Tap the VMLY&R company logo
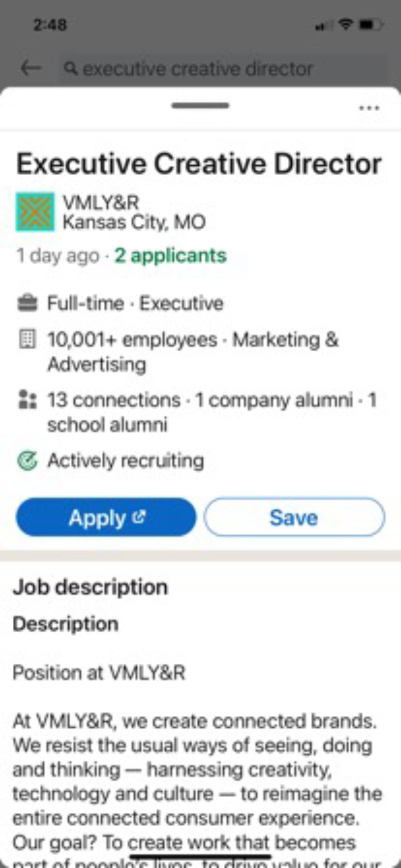The image size is (401, 868). tap(35, 212)
